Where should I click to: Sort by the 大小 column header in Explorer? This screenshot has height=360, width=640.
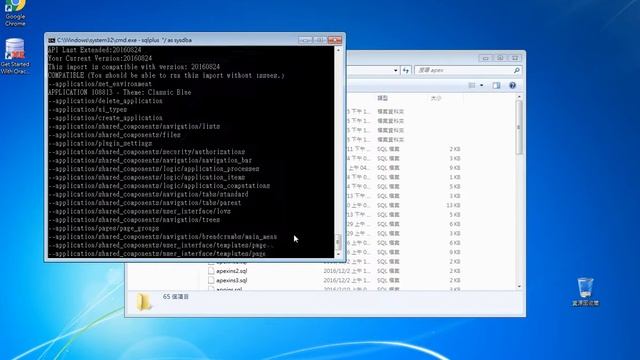coord(436,98)
